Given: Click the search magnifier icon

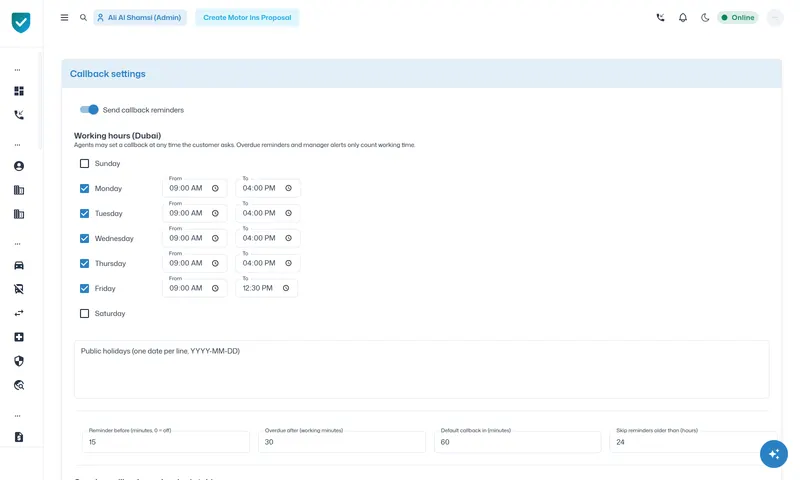Looking at the screenshot, I should click(83, 17).
